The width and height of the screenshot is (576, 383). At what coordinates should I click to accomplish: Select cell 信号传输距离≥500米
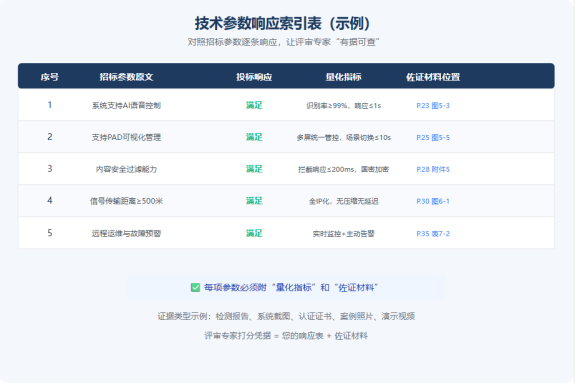[126, 201]
